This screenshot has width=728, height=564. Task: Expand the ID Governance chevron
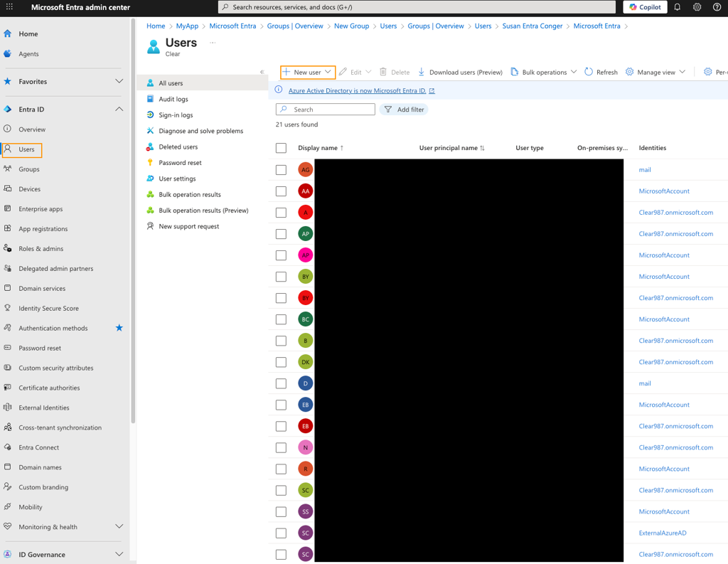[119, 554]
